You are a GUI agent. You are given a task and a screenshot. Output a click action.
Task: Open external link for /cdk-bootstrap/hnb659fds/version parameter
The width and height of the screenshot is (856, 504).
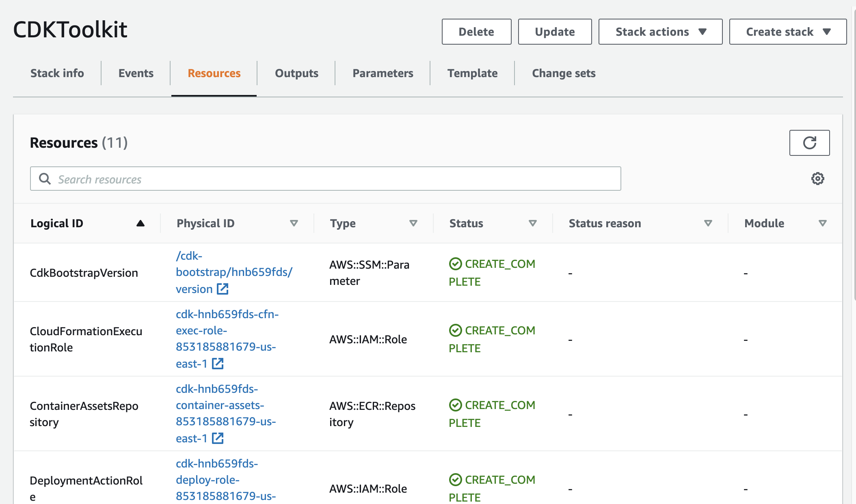click(x=222, y=289)
